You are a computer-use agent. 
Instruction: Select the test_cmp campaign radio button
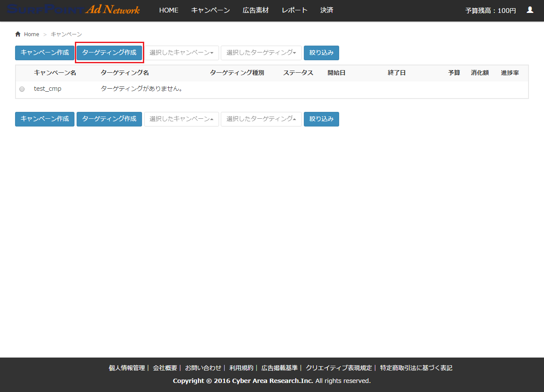tap(22, 89)
